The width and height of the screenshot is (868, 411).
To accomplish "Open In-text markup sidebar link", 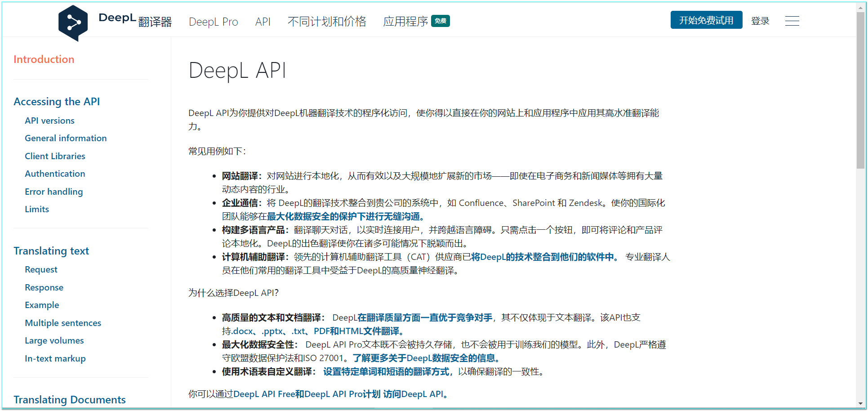I will click(55, 358).
